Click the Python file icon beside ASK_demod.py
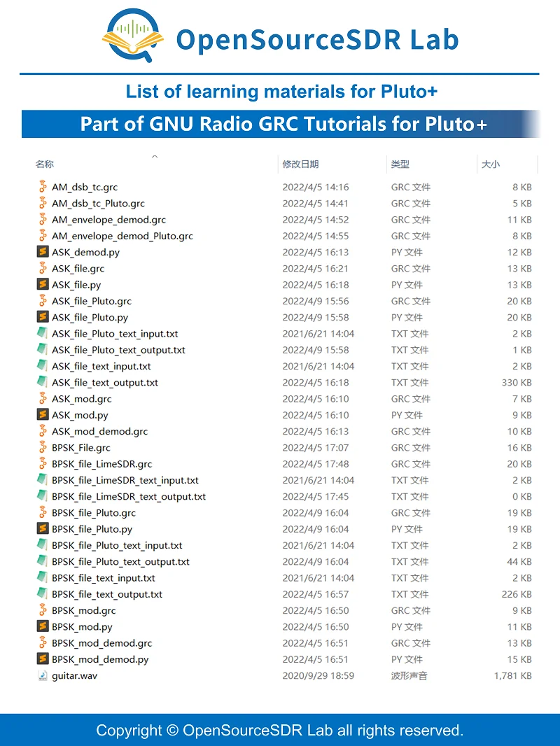 (42, 252)
